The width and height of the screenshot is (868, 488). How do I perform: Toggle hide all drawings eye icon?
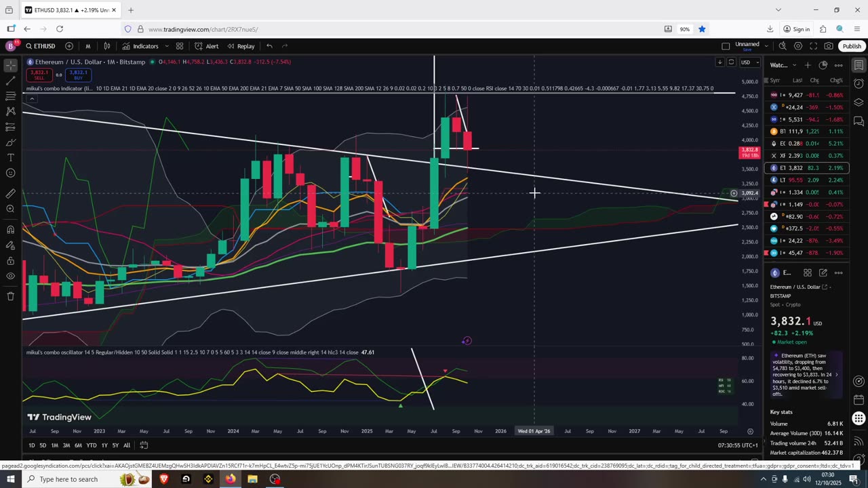[x=11, y=276]
